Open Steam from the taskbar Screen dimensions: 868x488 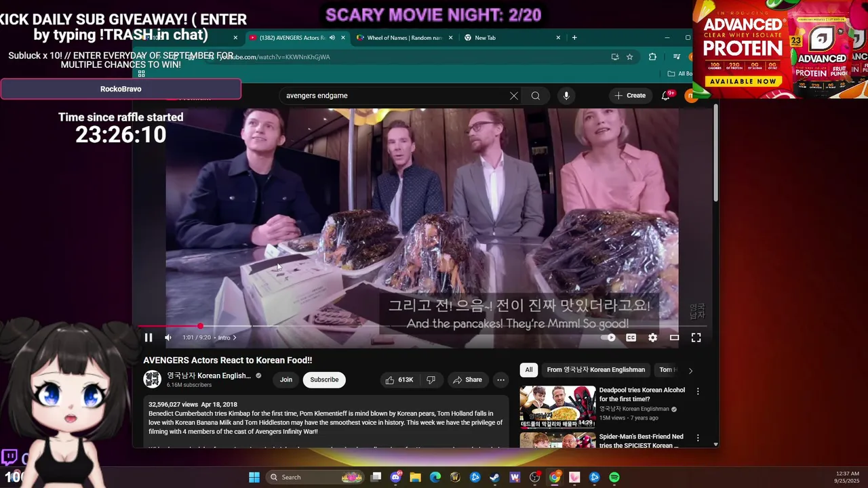495,477
